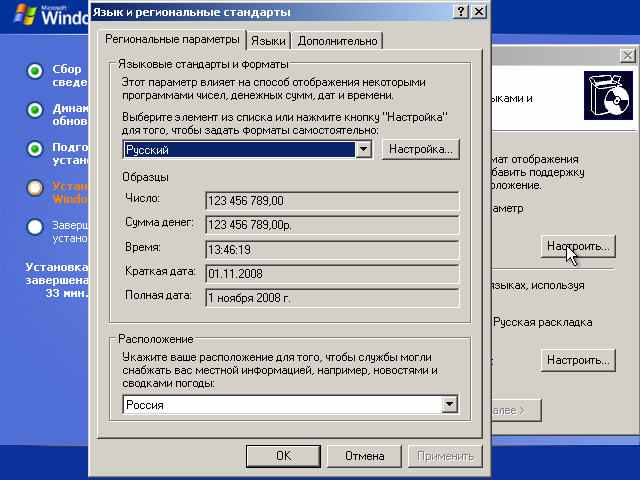Screen dimensions: 640x480
Task: Click the Число sample field
Action: tap(332, 201)
